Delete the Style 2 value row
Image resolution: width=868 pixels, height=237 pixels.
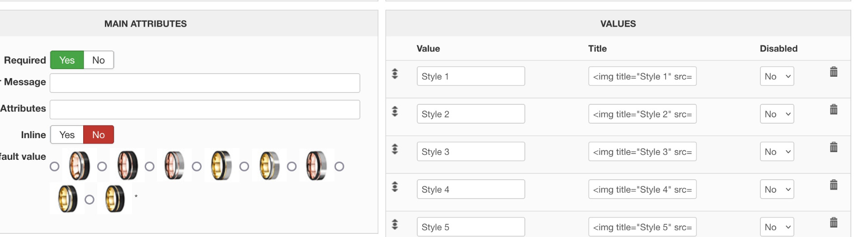pos(834,109)
